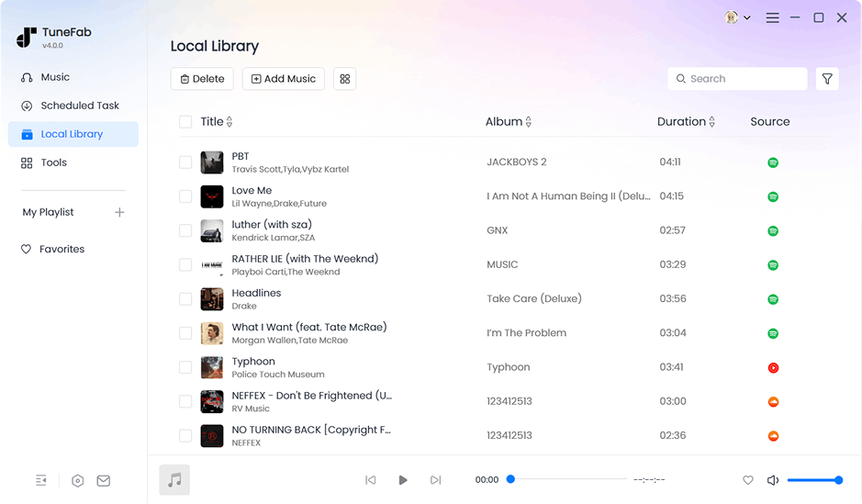Favorite the current track with heart icon
Viewport: 862px width, 504px height.
747,480
